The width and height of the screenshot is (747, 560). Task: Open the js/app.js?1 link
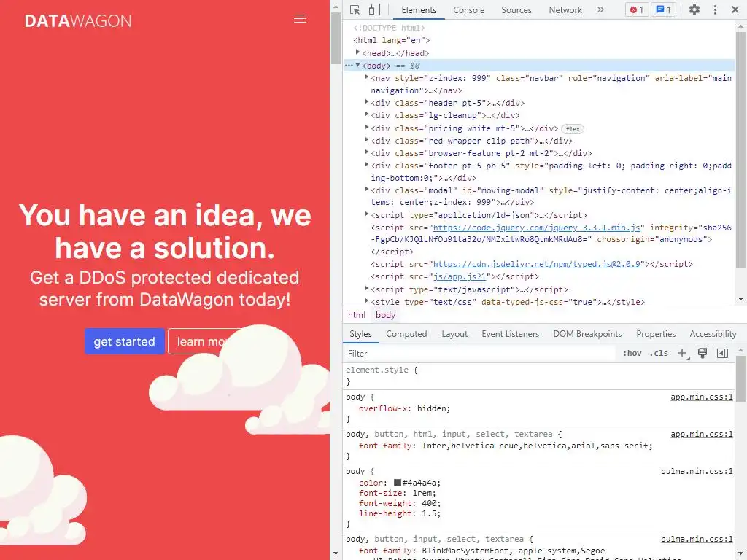[460, 276]
